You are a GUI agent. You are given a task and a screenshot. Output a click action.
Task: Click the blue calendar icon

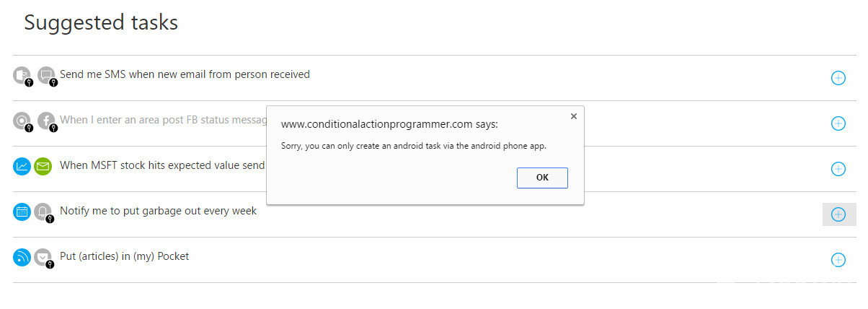point(22,212)
